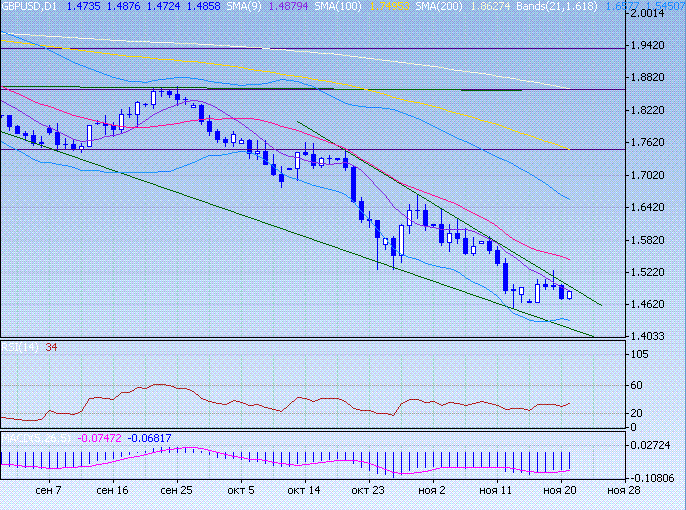Screen dimensions: 686x510
Task: Click the MACD value -0.07472 label
Action: tap(100, 438)
